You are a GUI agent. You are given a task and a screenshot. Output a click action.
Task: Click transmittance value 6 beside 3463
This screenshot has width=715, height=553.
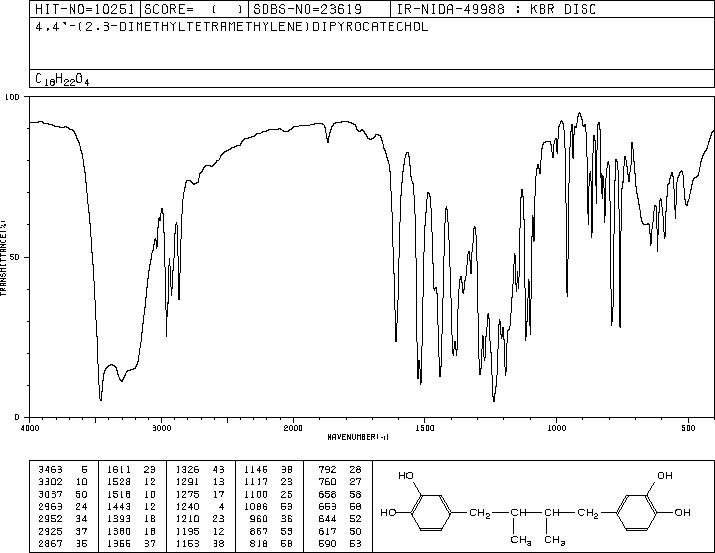84,470
